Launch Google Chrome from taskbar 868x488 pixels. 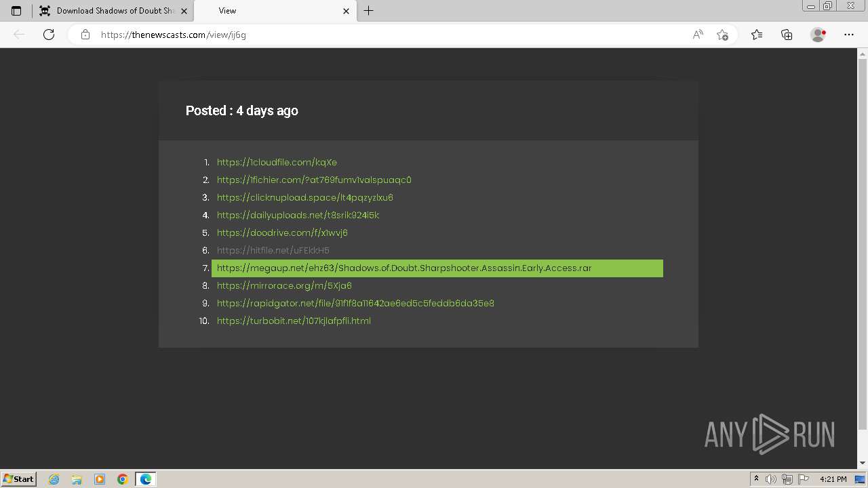pos(122,479)
